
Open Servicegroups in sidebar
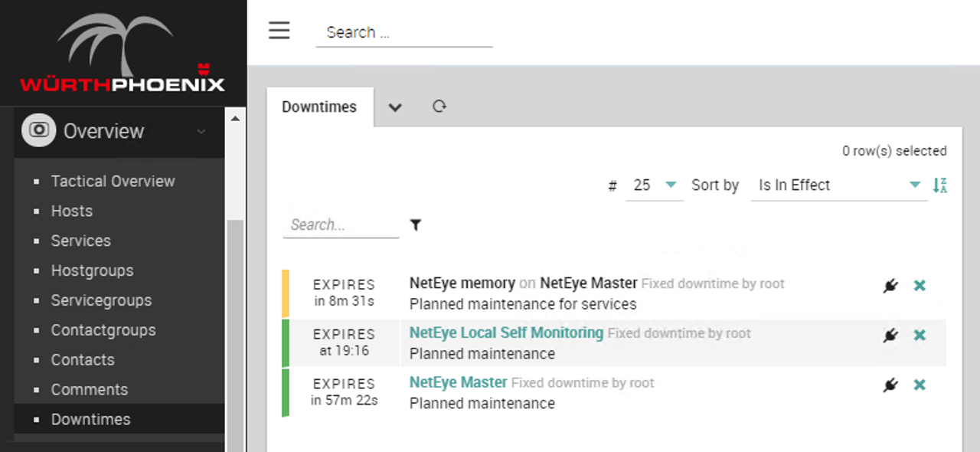pyautogui.click(x=101, y=300)
